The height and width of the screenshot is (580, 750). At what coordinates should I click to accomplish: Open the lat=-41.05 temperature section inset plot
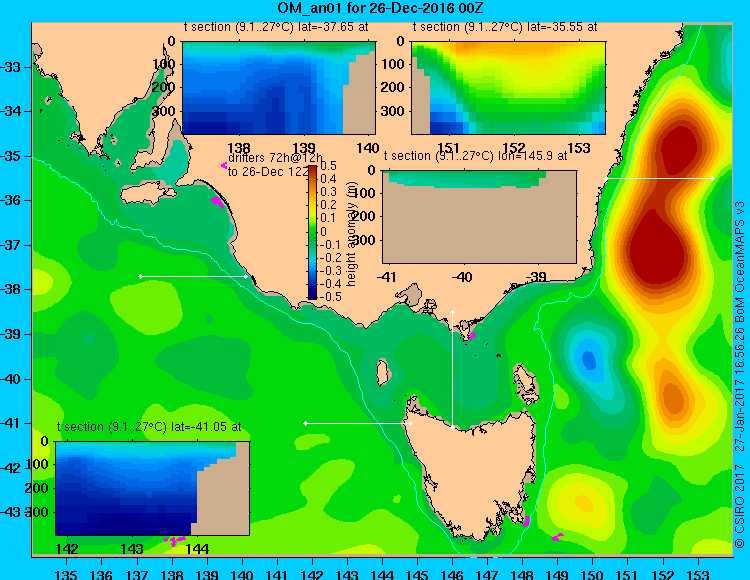pos(153,488)
